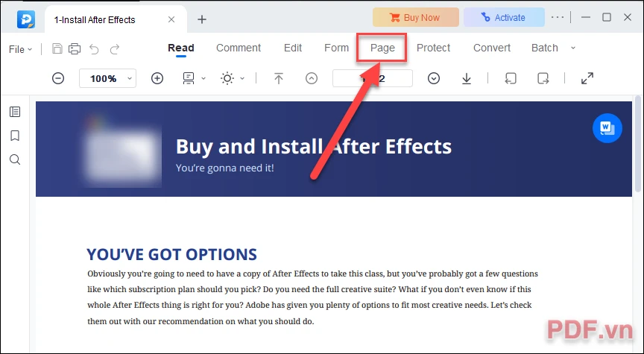Open the three-dots more options menu
The width and height of the screenshot is (644, 354).
(558, 17)
